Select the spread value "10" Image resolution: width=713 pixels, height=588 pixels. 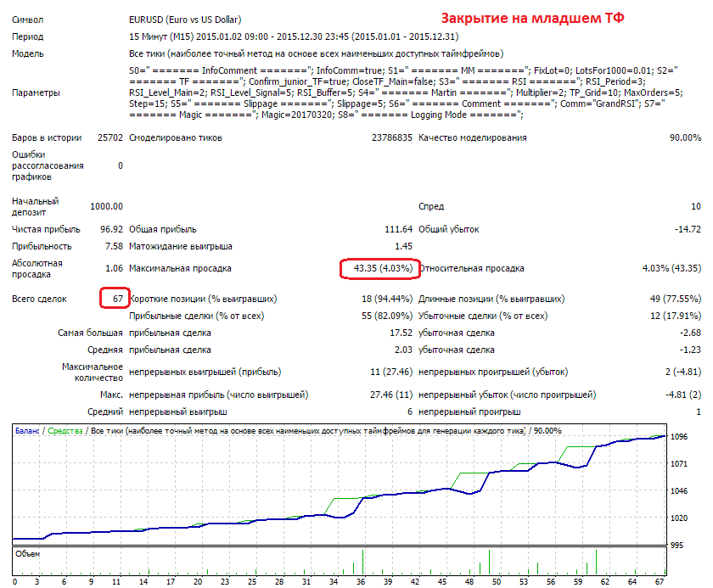coord(696,207)
